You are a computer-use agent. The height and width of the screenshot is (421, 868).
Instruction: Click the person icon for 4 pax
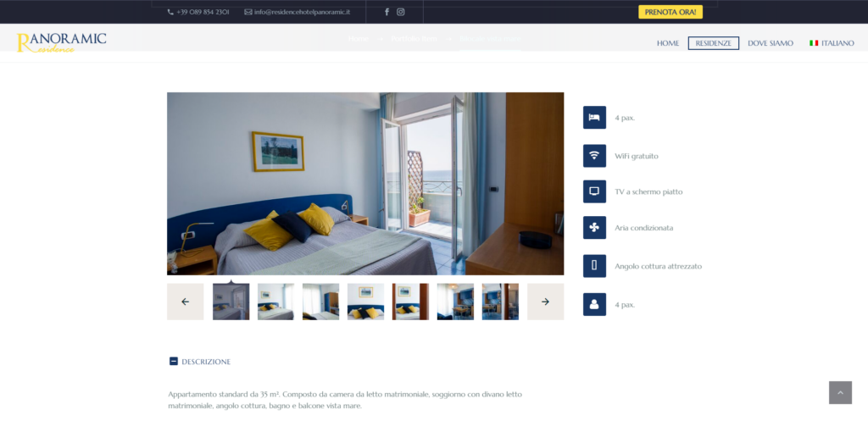point(594,304)
